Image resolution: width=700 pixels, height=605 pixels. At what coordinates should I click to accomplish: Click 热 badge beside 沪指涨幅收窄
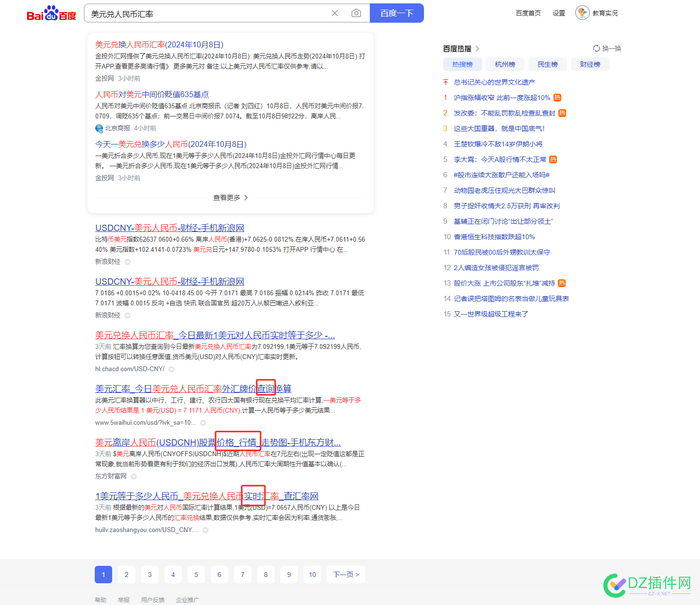coord(557,98)
